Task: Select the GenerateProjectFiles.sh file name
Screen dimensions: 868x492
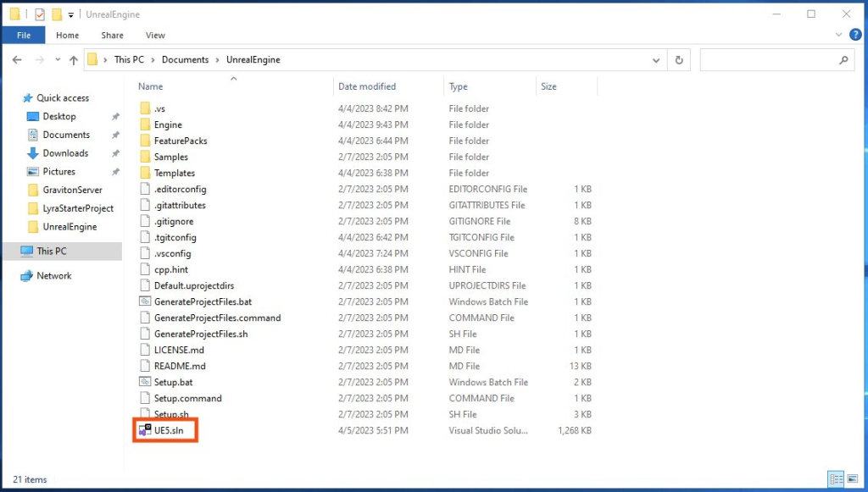Action: click(x=201, y=334)
